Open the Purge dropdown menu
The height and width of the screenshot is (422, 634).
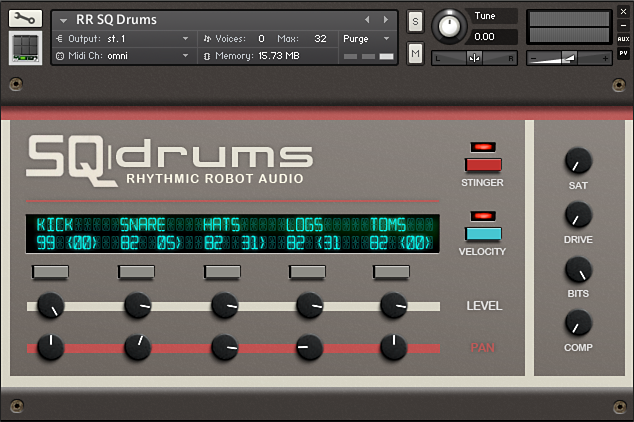coord(366,39)
